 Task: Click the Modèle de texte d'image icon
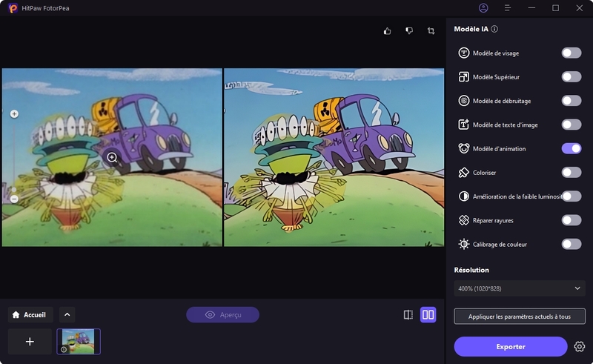[464, 125]
